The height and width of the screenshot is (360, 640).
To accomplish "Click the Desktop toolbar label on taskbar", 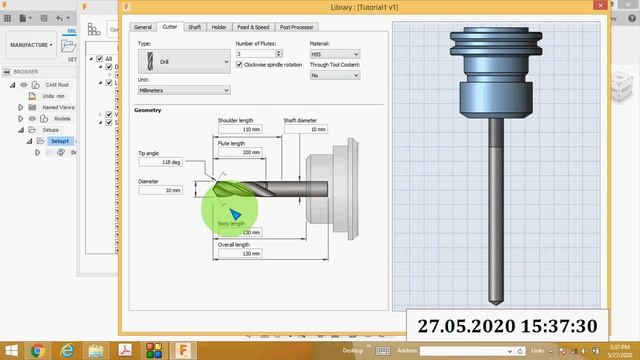I will click(353, 351).
